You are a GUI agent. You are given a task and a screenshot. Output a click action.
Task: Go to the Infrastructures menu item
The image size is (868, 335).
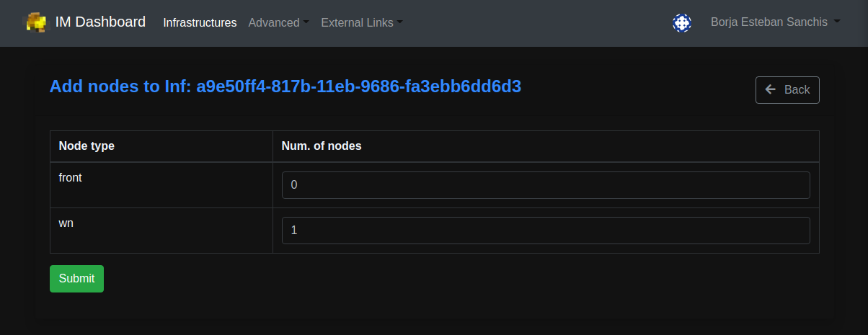(x=200, y=23)
